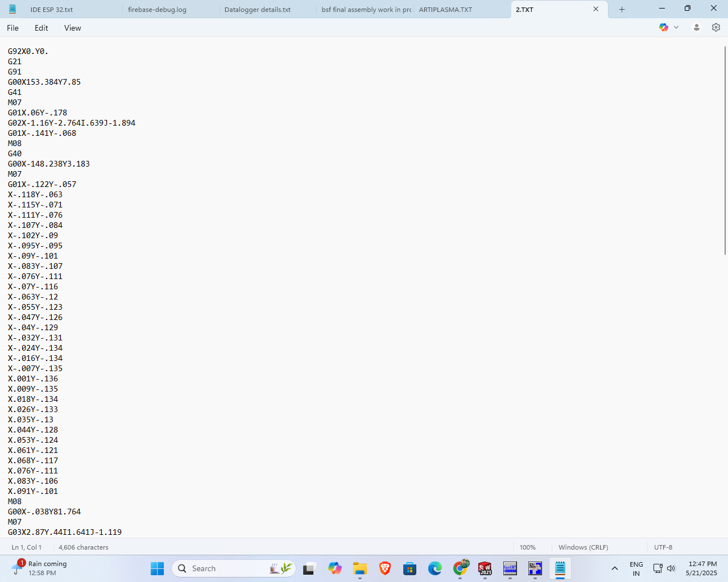
Task: Click the G41 line
Action: click(x=15, y=92)
